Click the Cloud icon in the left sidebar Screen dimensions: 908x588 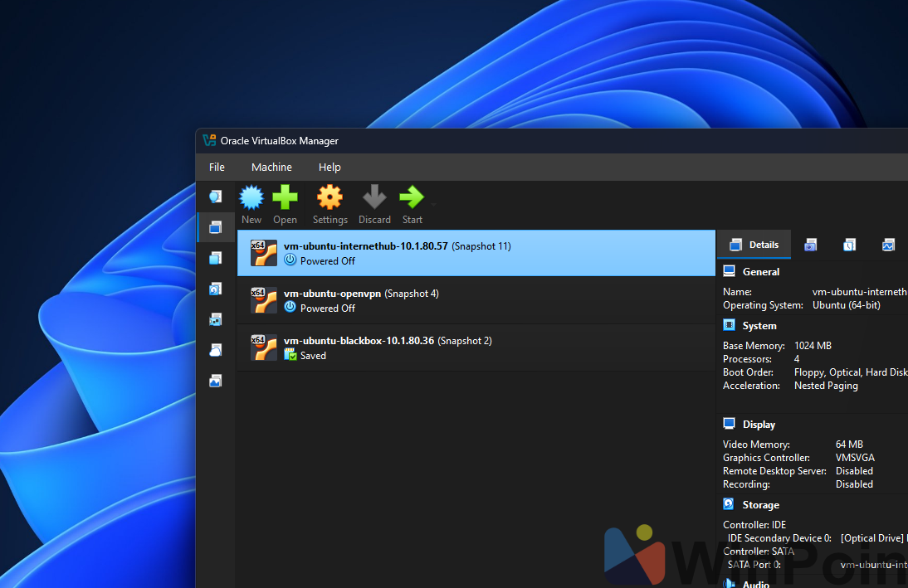pos(215,350)
